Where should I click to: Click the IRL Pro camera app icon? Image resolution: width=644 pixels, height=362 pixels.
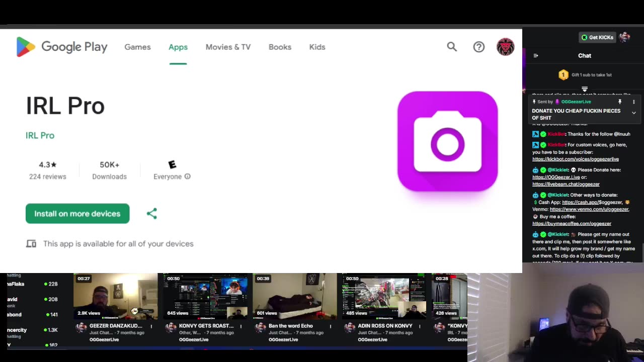point(447,141)
